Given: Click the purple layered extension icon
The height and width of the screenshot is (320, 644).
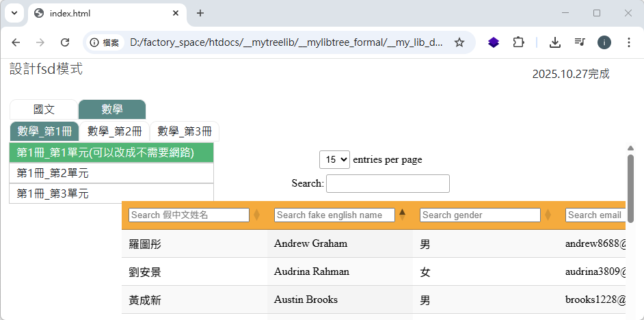Looking at the screenshot, I should [494, 42].
